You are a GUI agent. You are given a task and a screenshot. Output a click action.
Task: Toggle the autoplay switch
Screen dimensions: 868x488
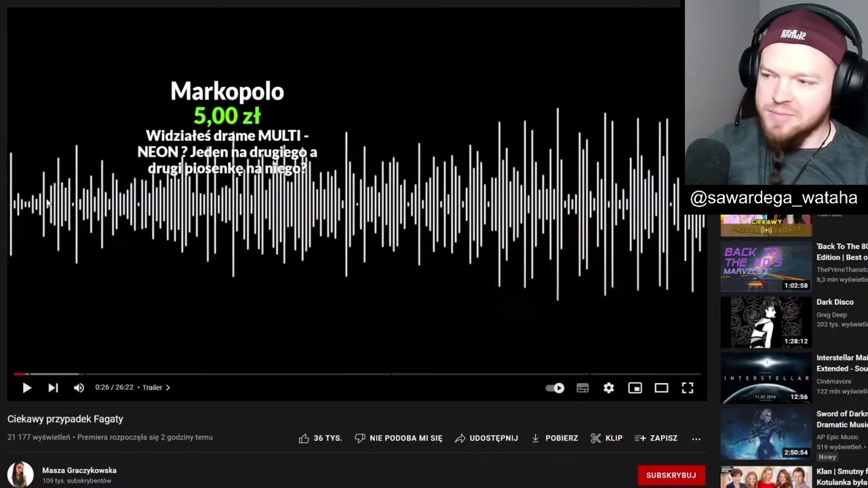(555, 388)
